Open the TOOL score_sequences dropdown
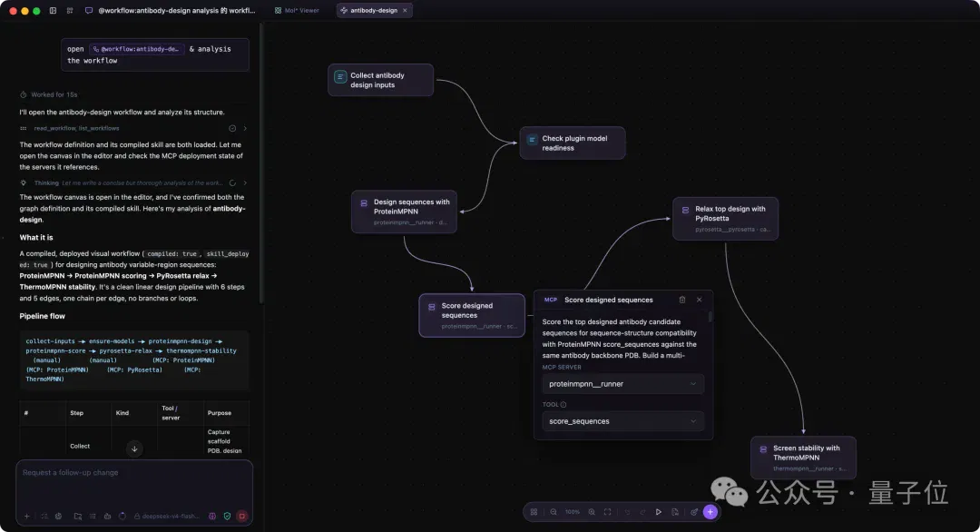The height and width of the screenshot is (532, 980). pyautogui.click(x=623, y=421)
